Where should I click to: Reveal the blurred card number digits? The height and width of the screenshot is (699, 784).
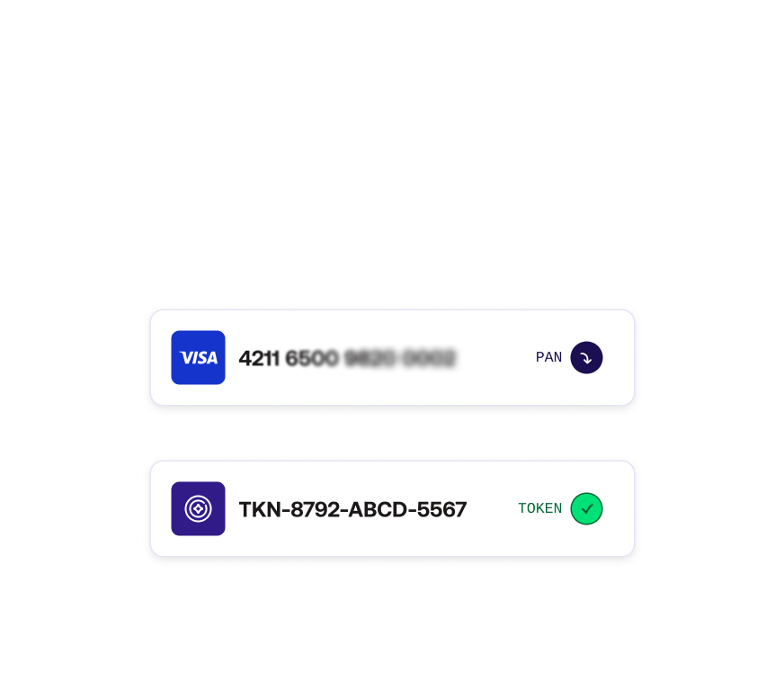[x=399, y=358]
